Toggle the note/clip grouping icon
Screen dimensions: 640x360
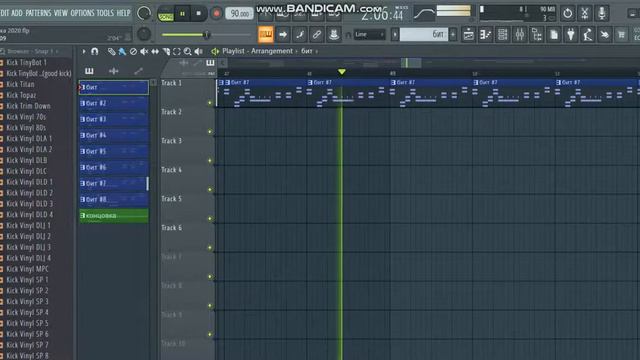click(300, 35)
